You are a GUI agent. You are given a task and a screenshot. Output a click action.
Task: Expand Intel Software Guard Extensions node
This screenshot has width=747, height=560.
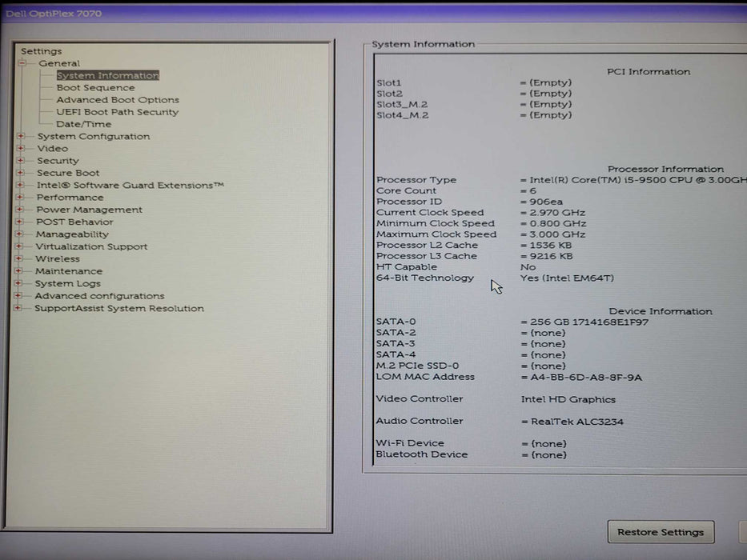20,185
